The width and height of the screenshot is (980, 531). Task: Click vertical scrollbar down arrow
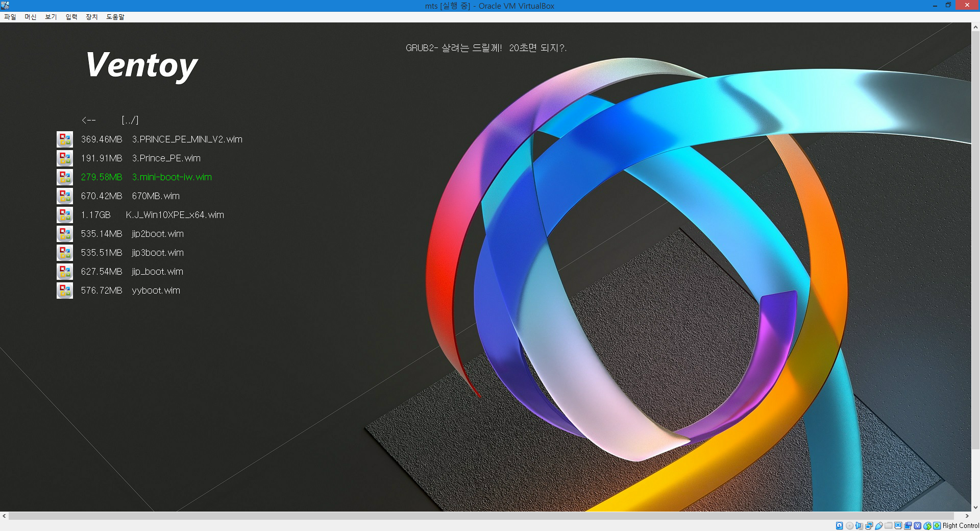(975, 508)
